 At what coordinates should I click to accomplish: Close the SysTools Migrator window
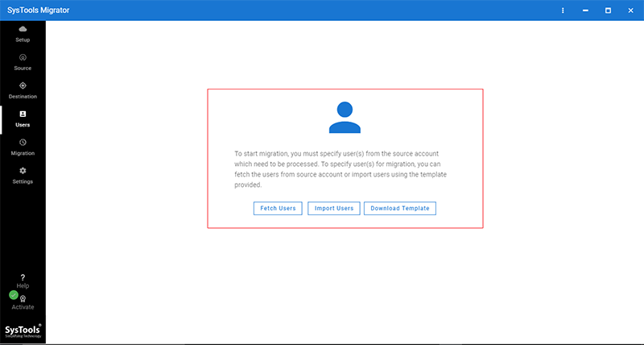630,10
